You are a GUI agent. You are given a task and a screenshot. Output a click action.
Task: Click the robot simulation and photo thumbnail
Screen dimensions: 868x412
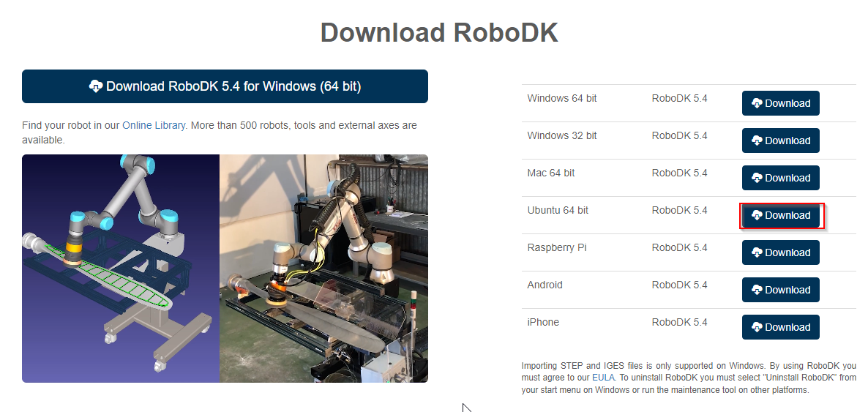pyautogui.click(x=225, y=269)
